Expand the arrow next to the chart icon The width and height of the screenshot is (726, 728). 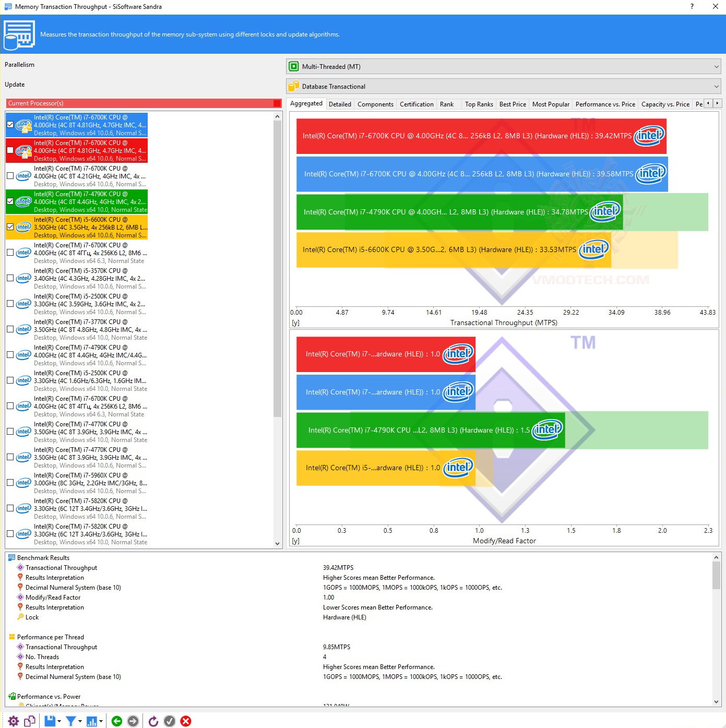[101, 721]
